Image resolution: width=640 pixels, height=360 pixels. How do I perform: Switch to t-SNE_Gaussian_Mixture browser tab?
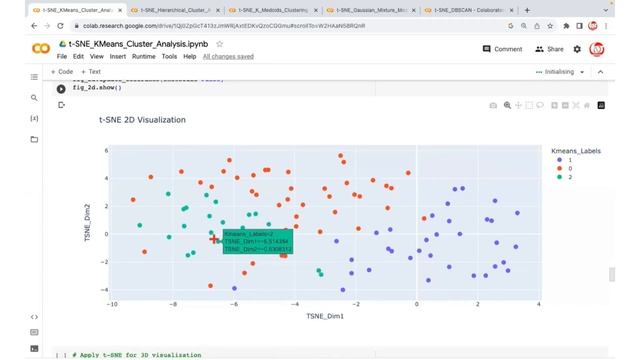[371, 10]
